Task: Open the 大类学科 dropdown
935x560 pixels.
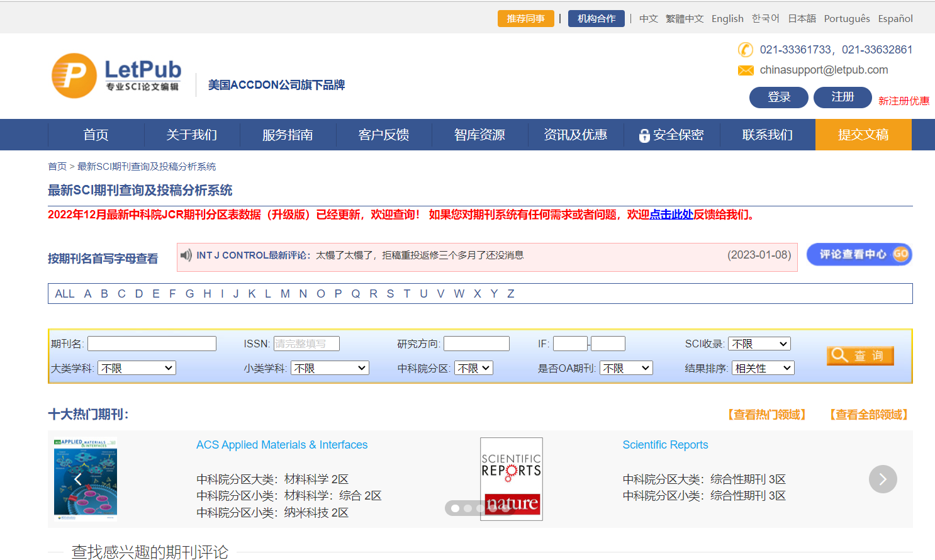Action: tap(137, 368)
